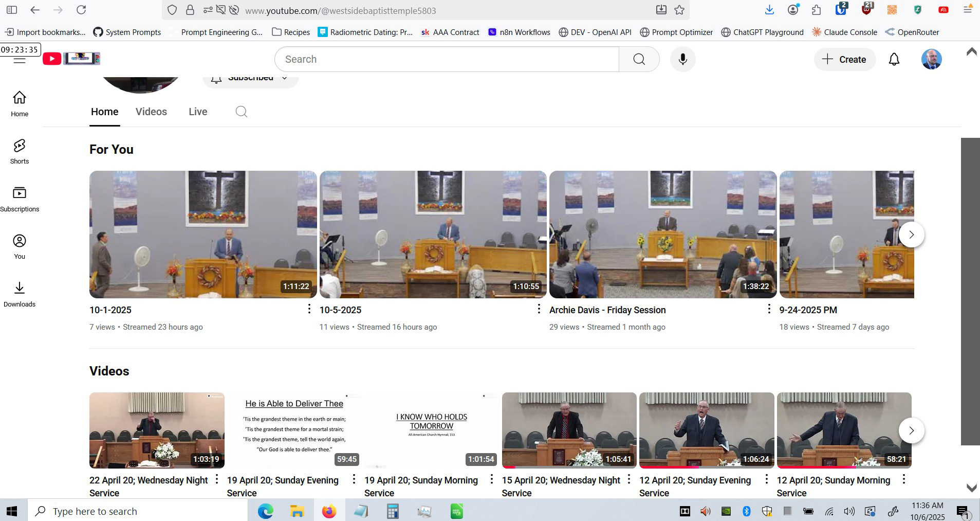Start a voice search with the microphone

[x=683, y=59]
